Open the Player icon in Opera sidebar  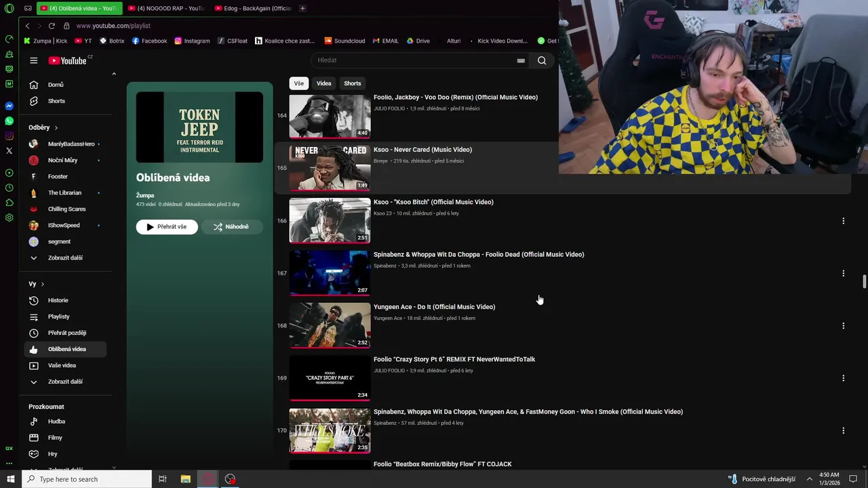(x=9, y=173)
